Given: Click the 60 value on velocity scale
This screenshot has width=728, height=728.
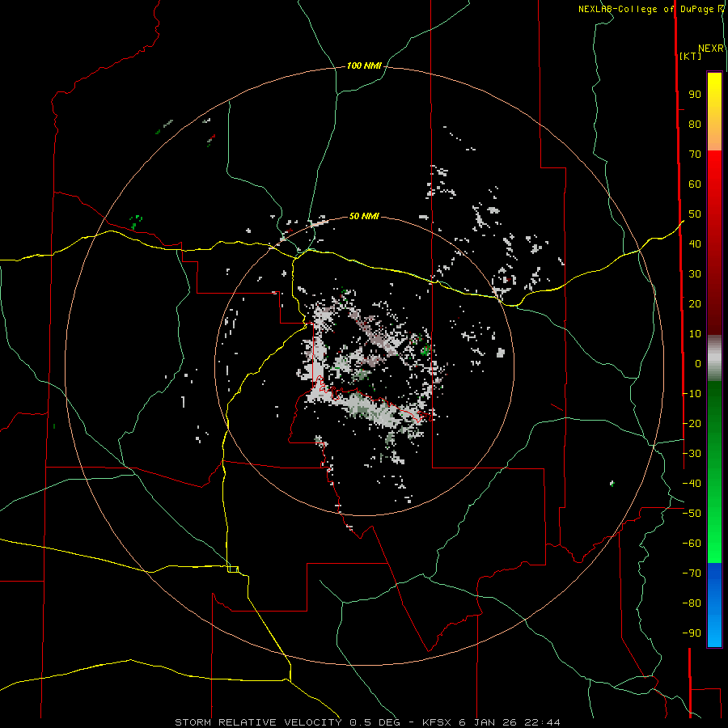Looking at the screenshot, I should click(x=695, y=184).
